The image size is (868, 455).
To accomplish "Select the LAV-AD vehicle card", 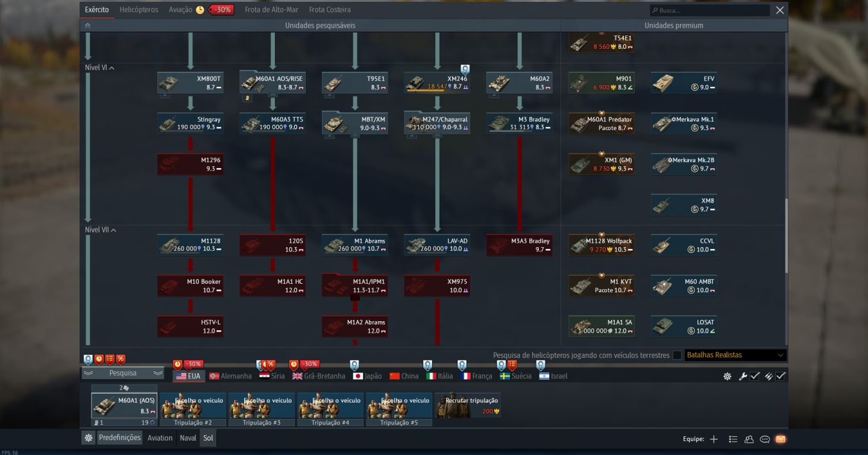I will point(437,245).
